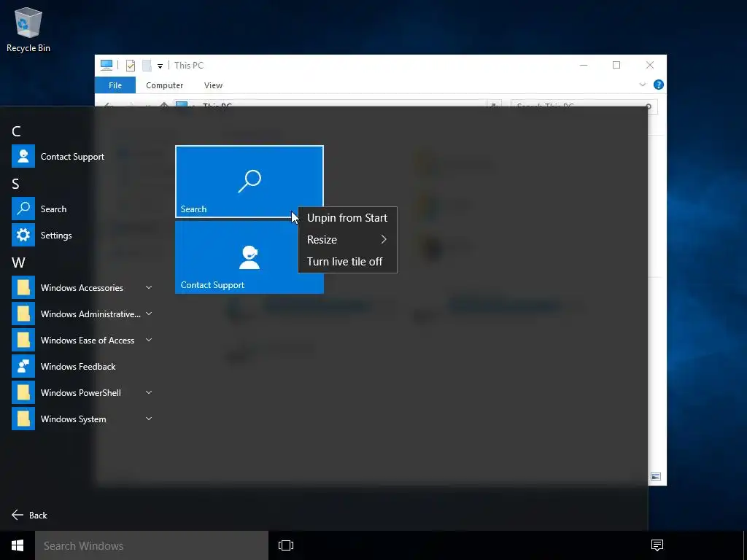747x560 pixels.
Task: Click the letter C group header
Action: (x=16, y=131)
